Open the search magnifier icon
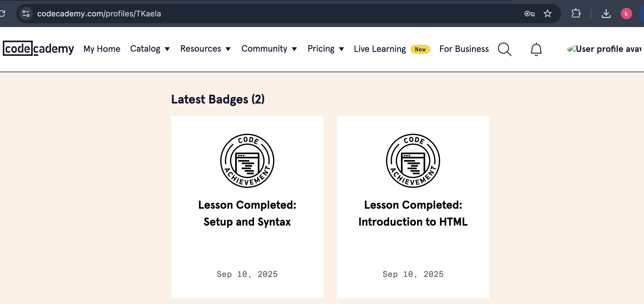Screen dimensions: 644x304 [504, 49]
